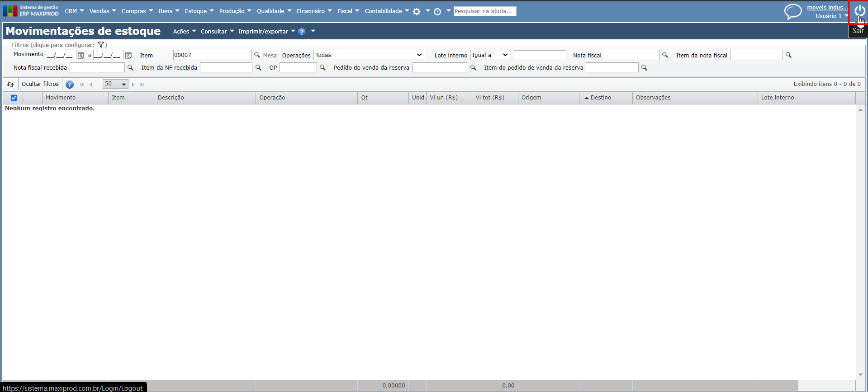Open the Imprimir/exportar dropdown menu

[x=267, y=31]
